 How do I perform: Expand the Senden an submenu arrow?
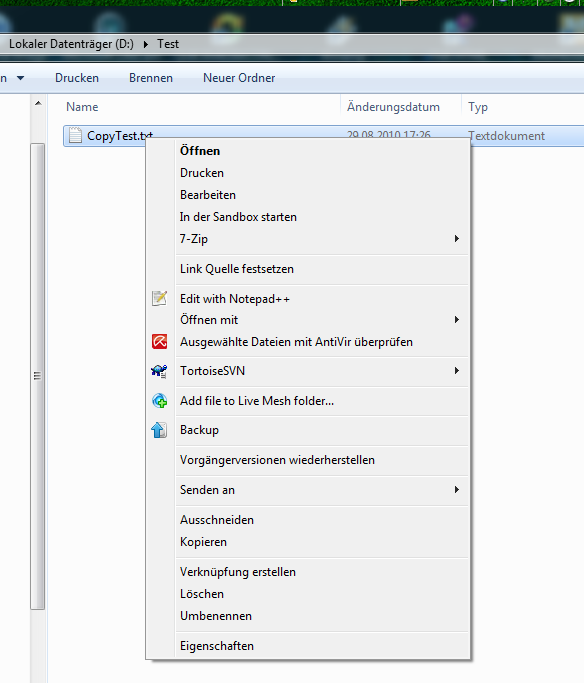456,490
